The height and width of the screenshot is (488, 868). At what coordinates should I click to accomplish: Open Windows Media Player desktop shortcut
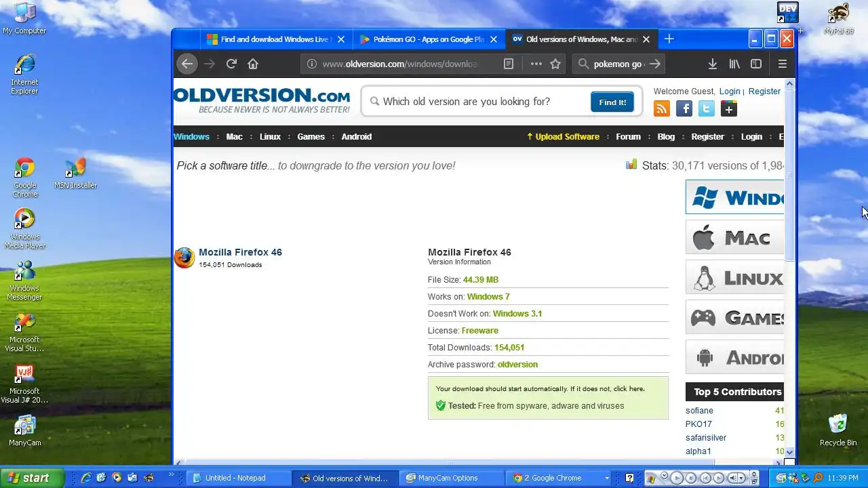click(24, 229)
